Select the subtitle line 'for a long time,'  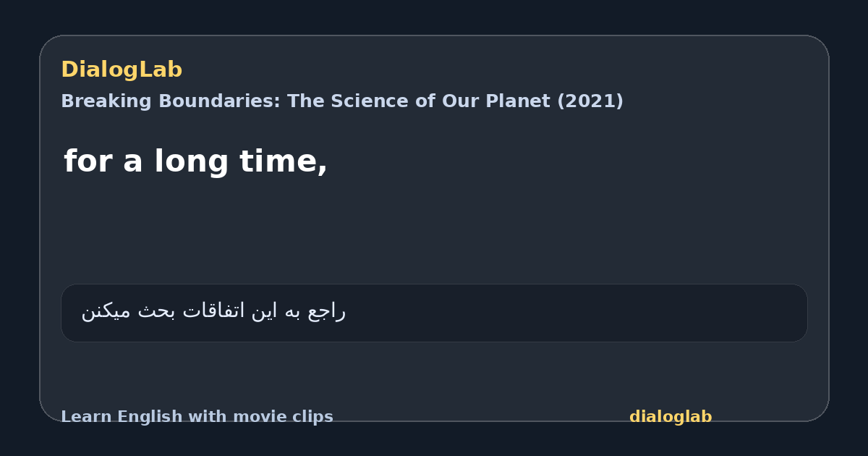tap(195, 161)
